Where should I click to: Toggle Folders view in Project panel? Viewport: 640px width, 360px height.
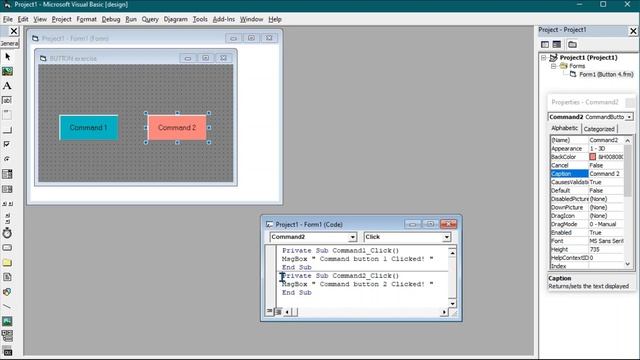pos(572,44)
